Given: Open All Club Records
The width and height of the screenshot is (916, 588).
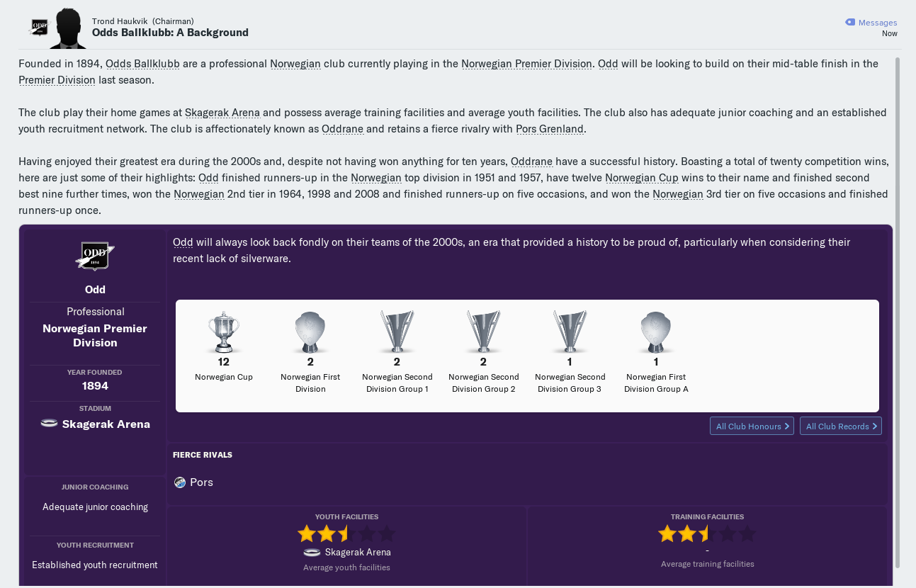Looking at the screenshot, I should (841, 426).
